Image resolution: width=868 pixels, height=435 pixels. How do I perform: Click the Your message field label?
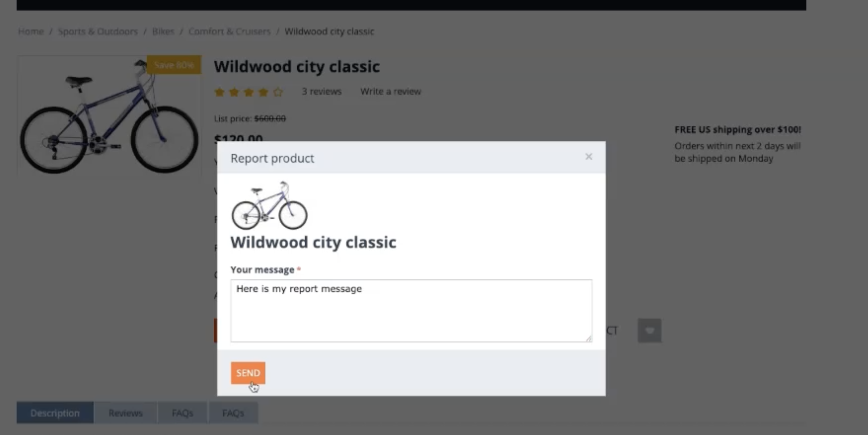tap(262, 270)
